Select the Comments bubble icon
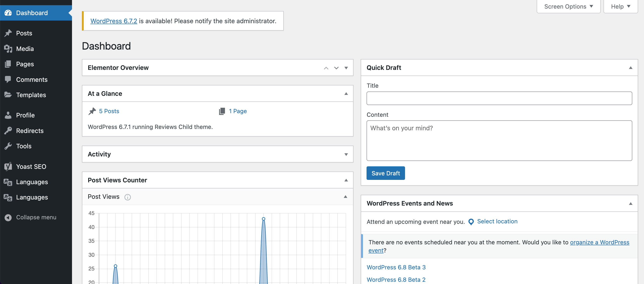Screen dimensions: 644x284 click(x=8, y=79)
